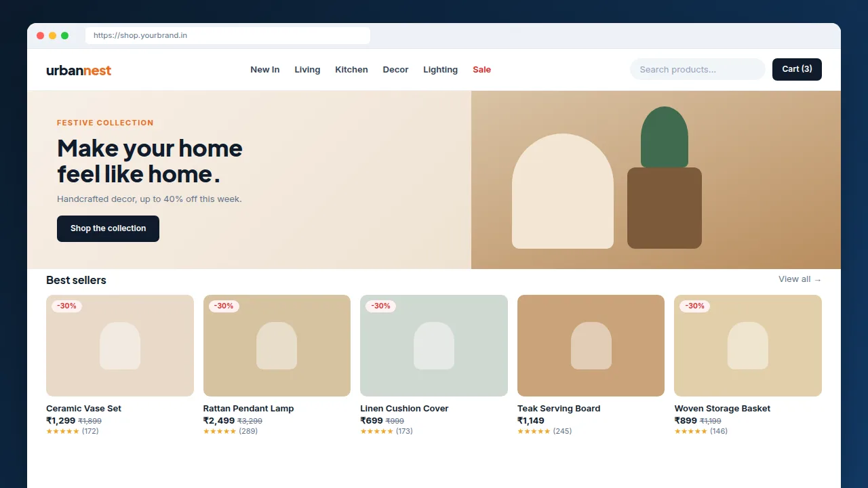Screen dimensions: 868x488
Task: Click the ₹1,299 price
Action: pos(60,421)
